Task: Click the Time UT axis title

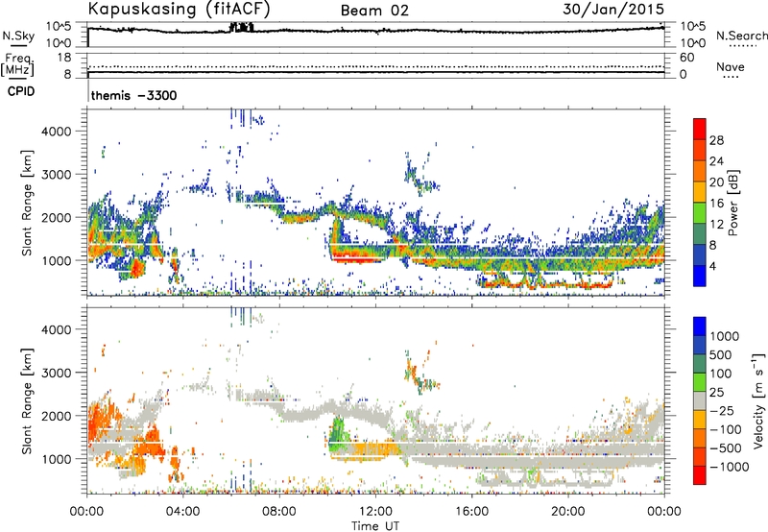Action: click(x=375, y=525)
